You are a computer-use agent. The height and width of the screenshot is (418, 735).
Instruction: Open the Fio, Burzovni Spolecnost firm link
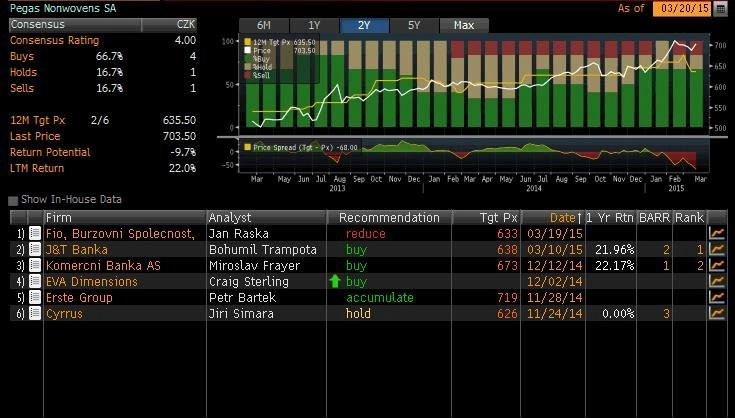pyautogui.click(x=120, y=233)
